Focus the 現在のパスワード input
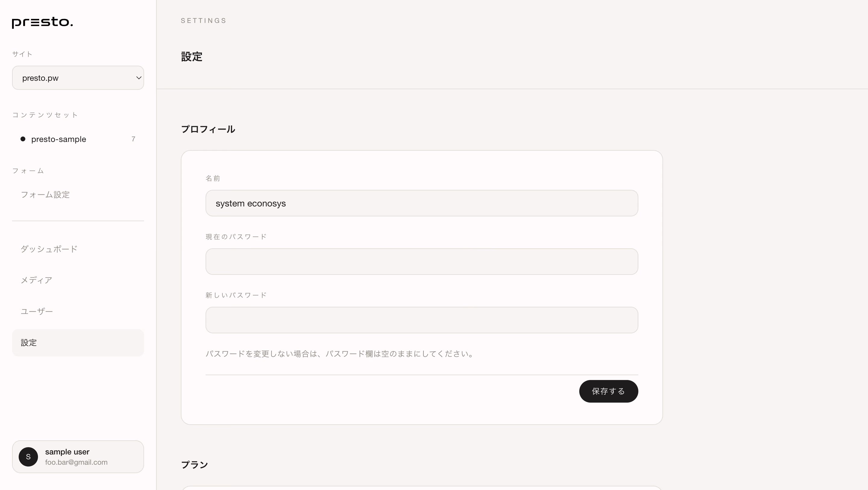 [x=422, y=262]
